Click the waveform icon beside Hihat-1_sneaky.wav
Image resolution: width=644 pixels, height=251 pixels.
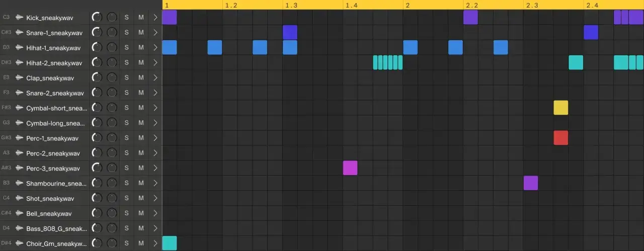point(20,48)
